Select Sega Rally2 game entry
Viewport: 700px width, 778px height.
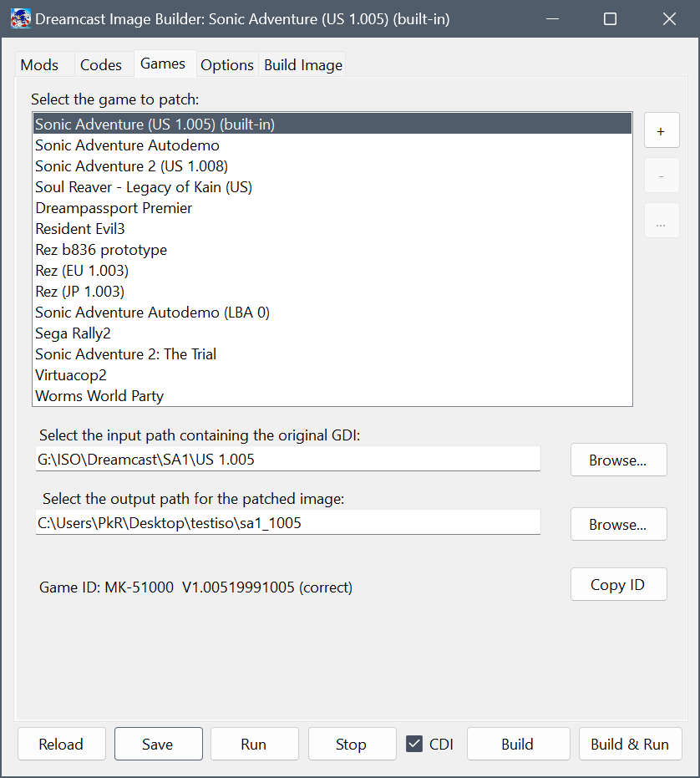73,333
